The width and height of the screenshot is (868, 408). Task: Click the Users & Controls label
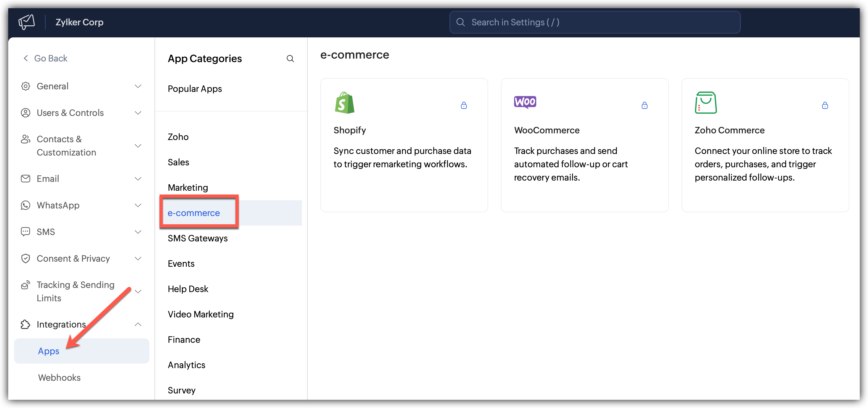pos(70,113)
